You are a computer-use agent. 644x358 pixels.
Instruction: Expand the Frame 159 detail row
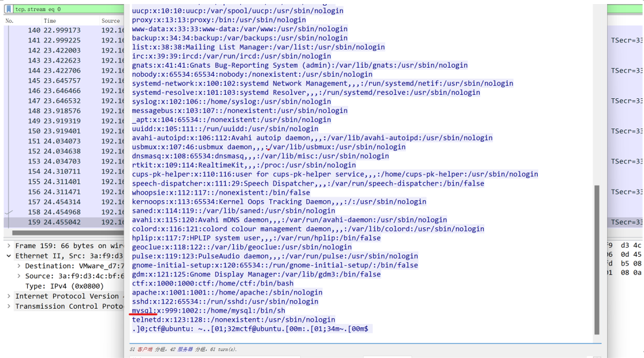point(9,246)
